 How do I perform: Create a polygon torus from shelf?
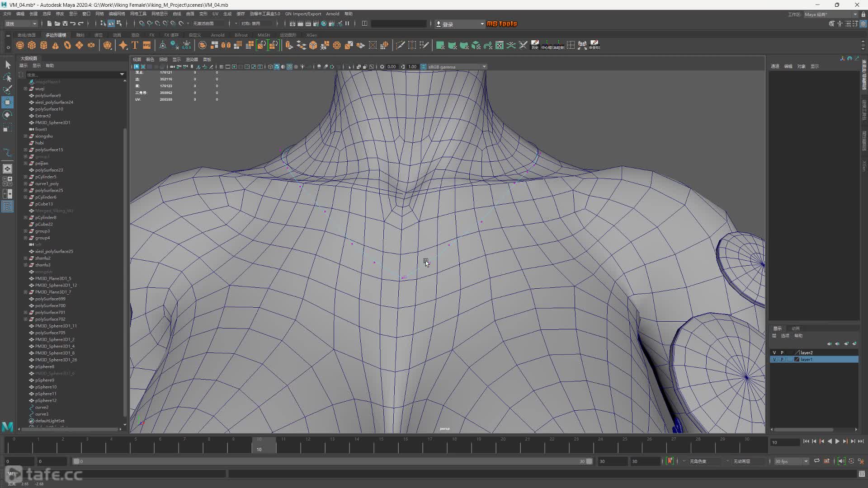(x=67, y=45)
